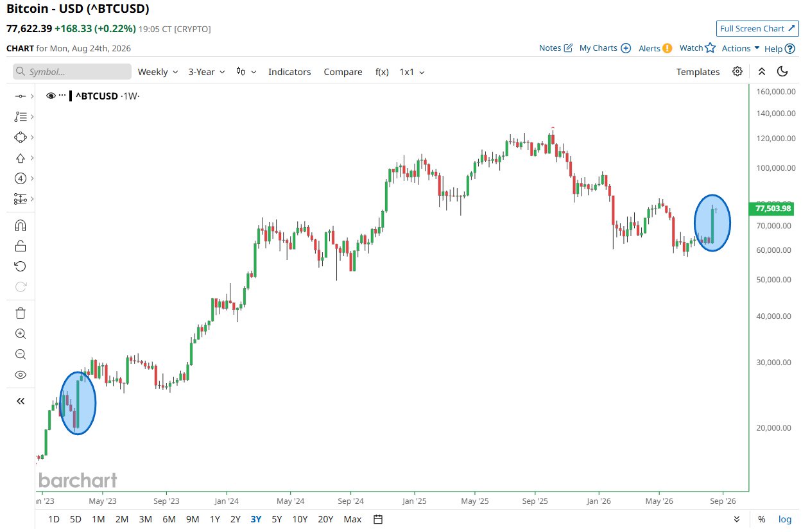Open the Compare menu
Viewport: 810px width, 532px height.
coord(343,72)
